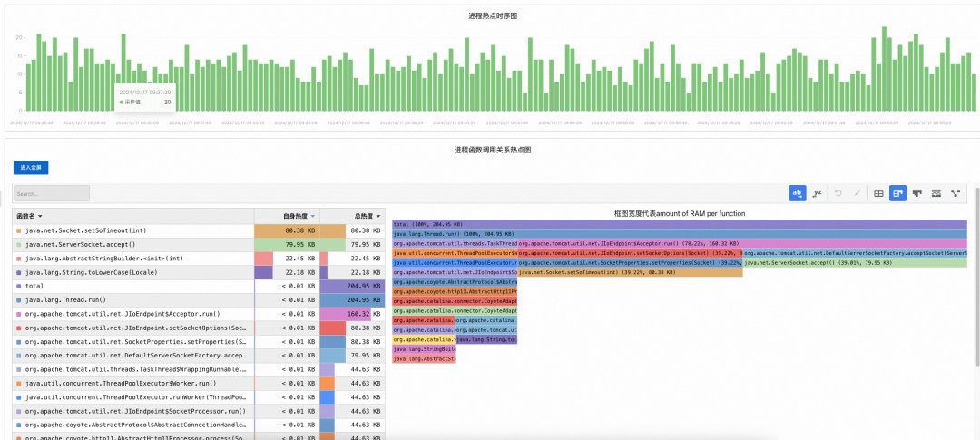
Task: Sort by 总热度 column arrow
Action: click(x=377, y=216)
